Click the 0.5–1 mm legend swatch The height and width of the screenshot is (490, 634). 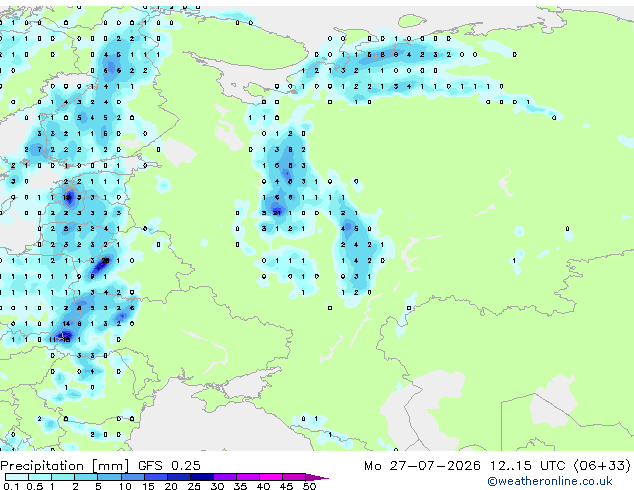[40, 477]
